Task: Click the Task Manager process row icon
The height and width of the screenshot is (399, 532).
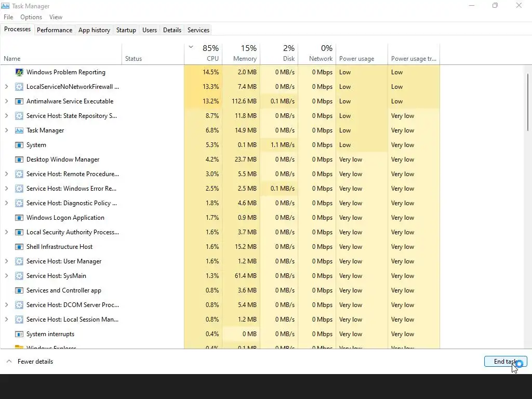Action: pos(19,130)
